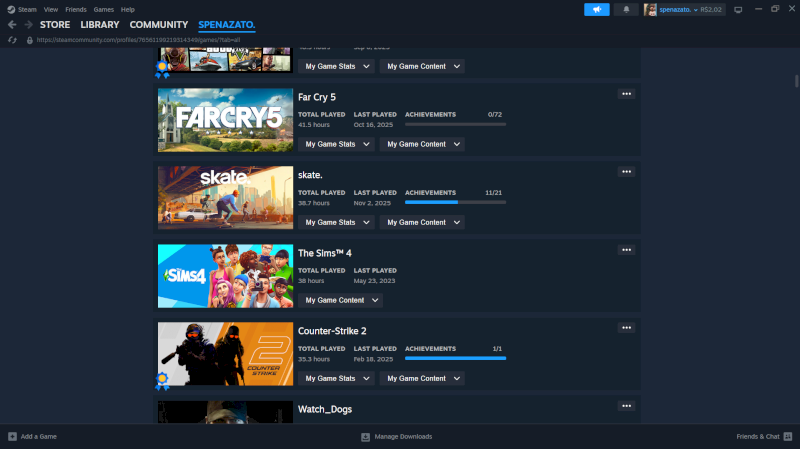The height and width of the screenshot is (449, 800).
Task: Open the skate. title link
Action: coord(310,175)
